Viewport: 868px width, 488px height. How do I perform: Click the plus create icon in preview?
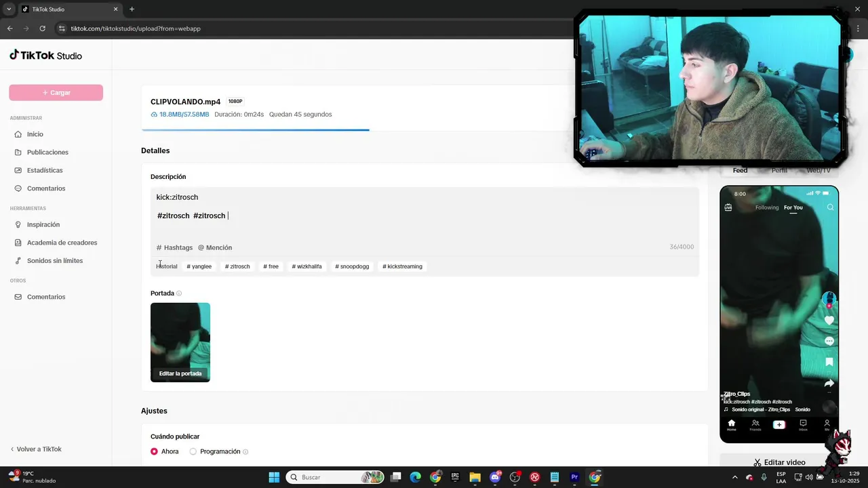[779, 424]
